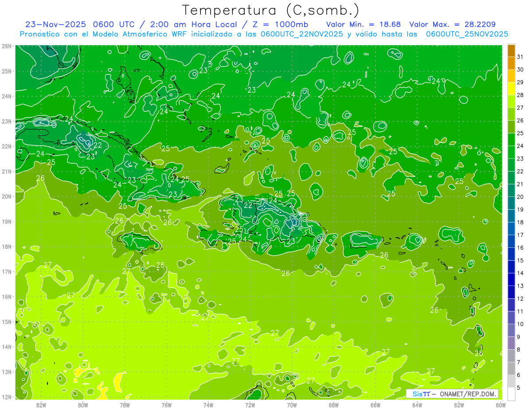Click the 70W longitude axis label

coord(292,404)
